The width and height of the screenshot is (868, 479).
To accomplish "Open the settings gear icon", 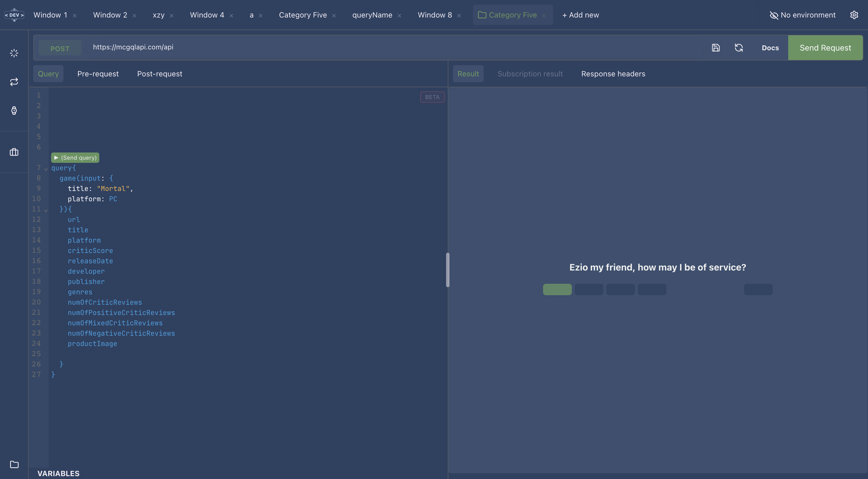I will tap(854, 15).
